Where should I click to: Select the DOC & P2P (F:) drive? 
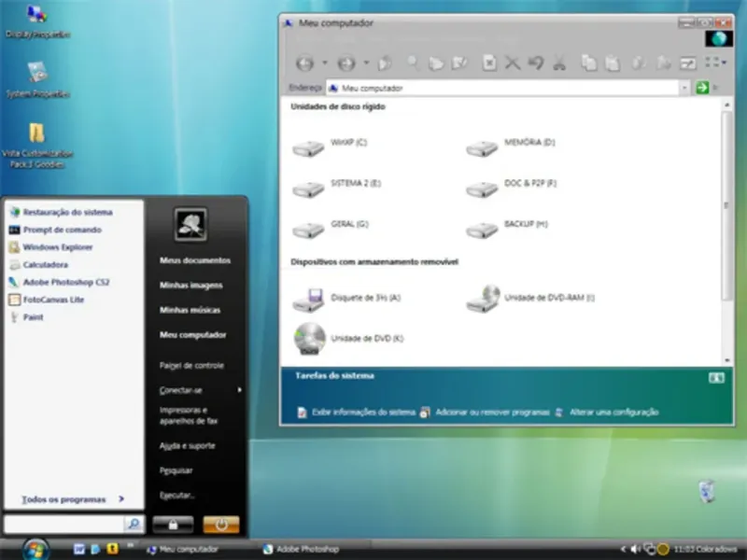(x=511, y=188)
